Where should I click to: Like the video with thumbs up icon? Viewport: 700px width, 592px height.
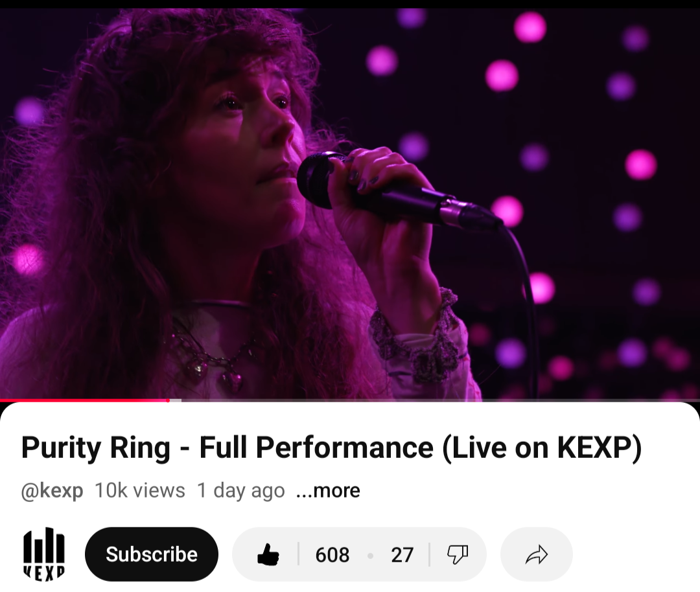pos(268,554)
